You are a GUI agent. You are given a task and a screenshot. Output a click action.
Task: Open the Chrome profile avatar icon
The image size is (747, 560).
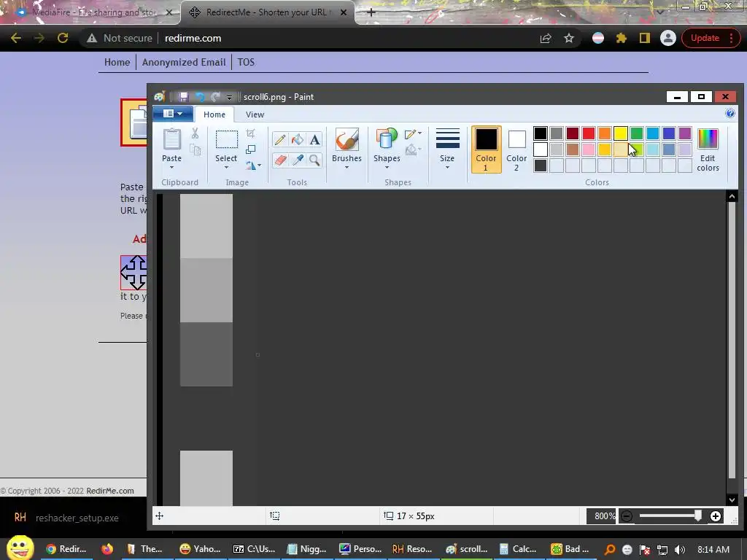[x=668, y=38]
